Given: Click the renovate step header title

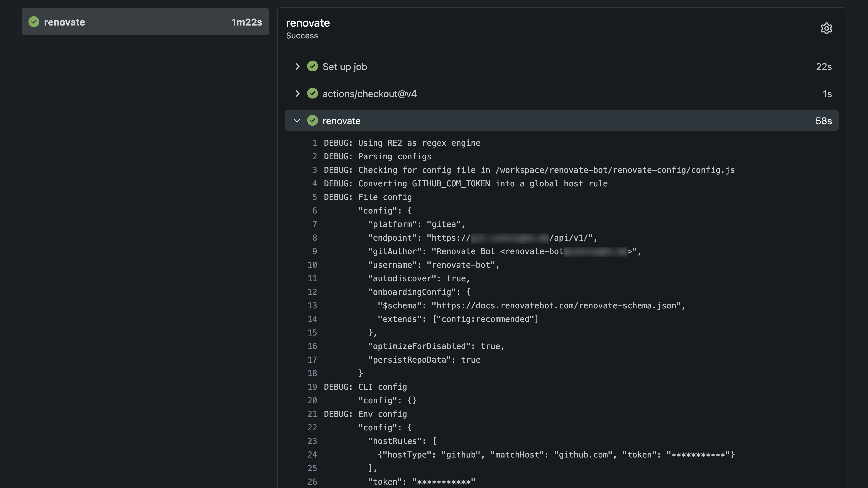Looking at the screenshot, I should (341, 121).
